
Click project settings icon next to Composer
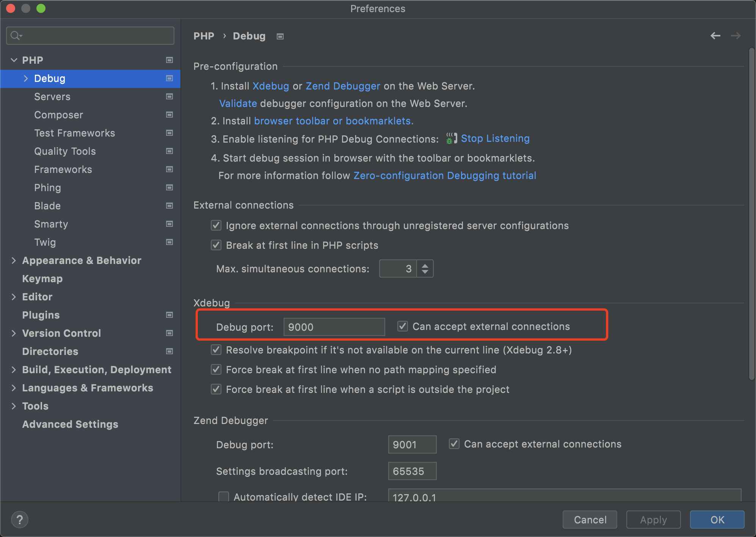pos(169,115)
